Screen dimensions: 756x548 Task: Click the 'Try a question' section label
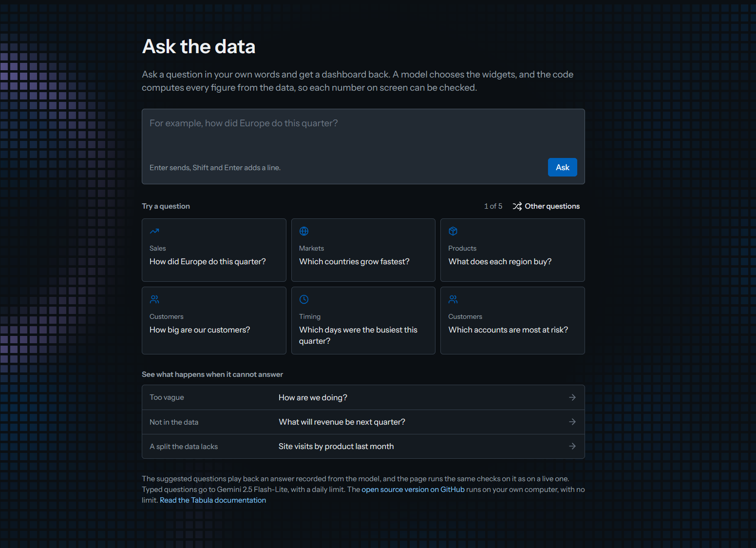click(166, 206)
